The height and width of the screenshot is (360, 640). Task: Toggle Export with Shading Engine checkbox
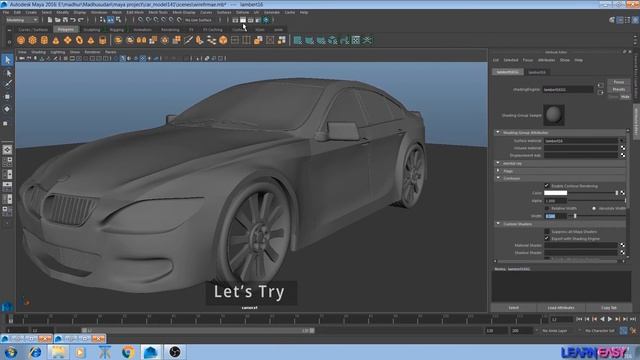[x=547, y=238]
